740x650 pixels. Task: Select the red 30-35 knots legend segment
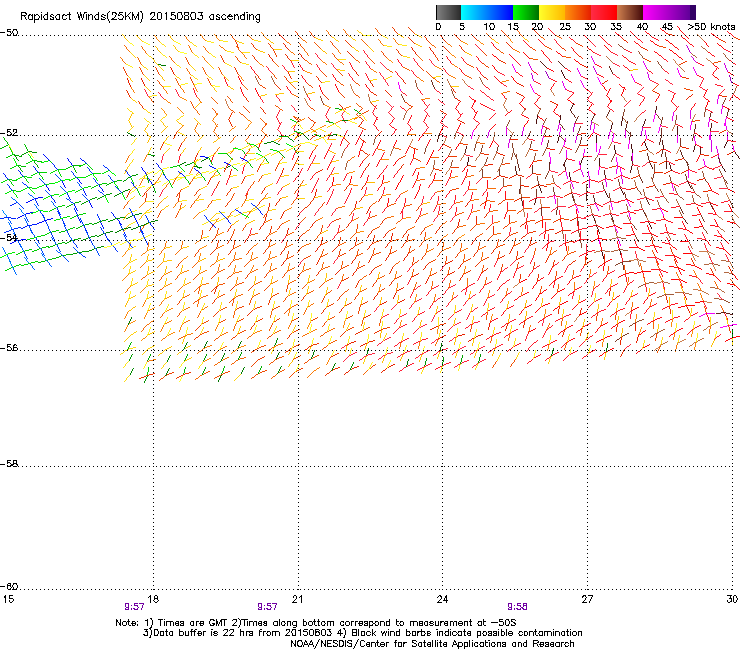tap(604, 12)
